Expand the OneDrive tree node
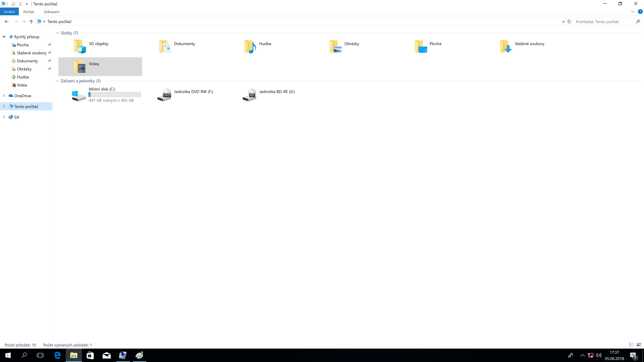Image resolution: width=644 pixels, height=362 pixels. (4, 96)
